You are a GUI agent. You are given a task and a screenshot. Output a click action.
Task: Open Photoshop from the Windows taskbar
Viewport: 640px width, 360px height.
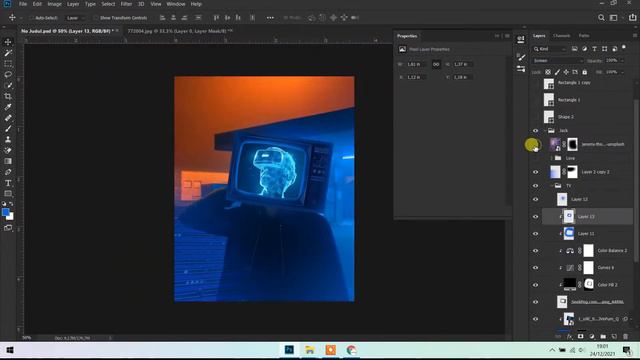click(289, 350)
